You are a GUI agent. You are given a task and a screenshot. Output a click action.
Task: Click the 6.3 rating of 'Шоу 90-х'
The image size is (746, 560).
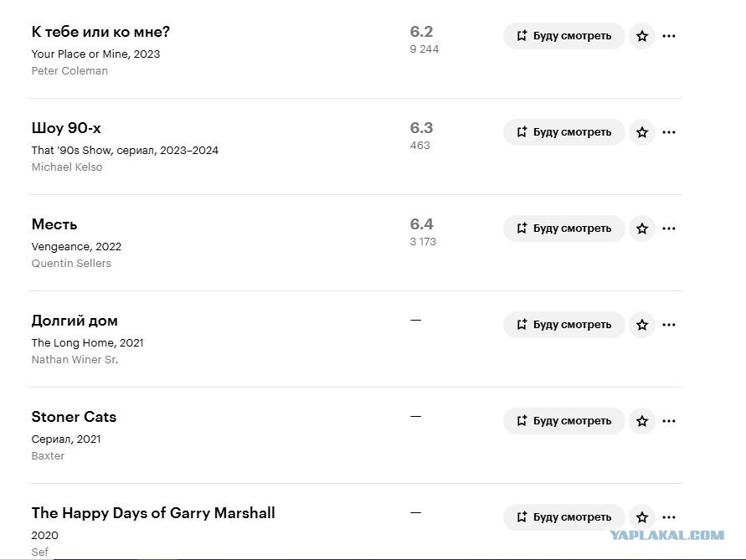pyautogui.click(x=421, y=128)
